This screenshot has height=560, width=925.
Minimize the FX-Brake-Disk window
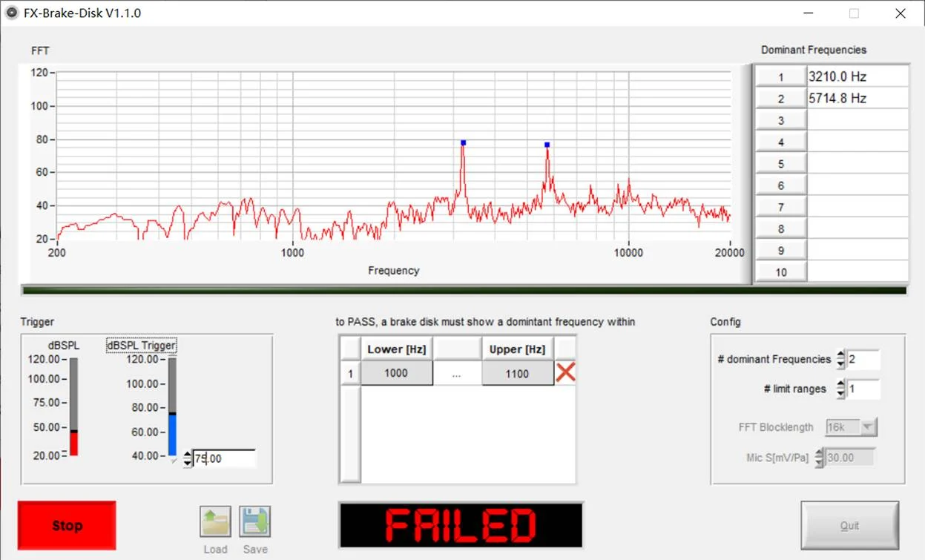[808, 13]
